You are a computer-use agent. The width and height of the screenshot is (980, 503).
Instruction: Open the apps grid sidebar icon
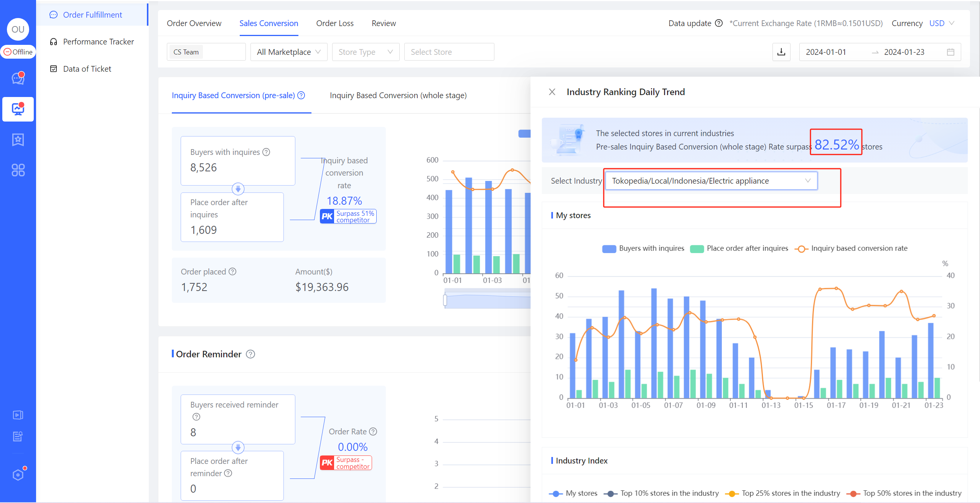(18, 170)
